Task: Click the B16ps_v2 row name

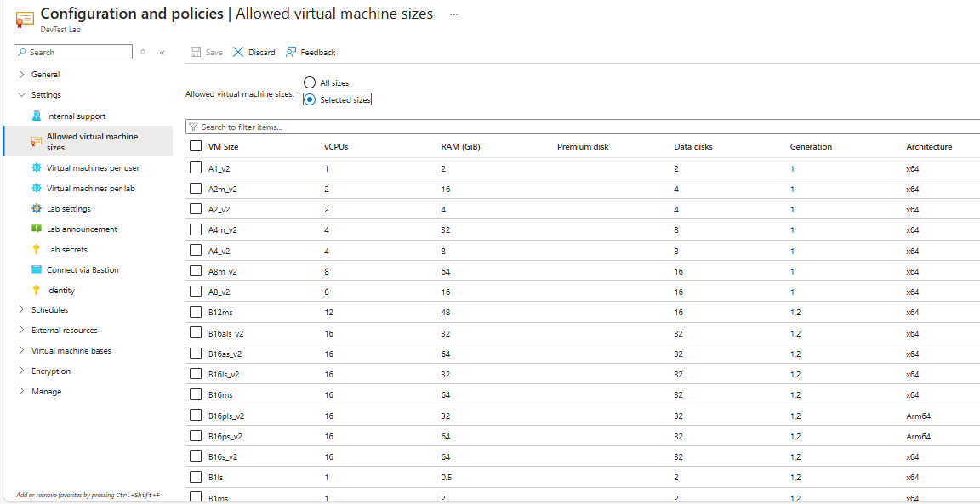Action: [225, 436]
